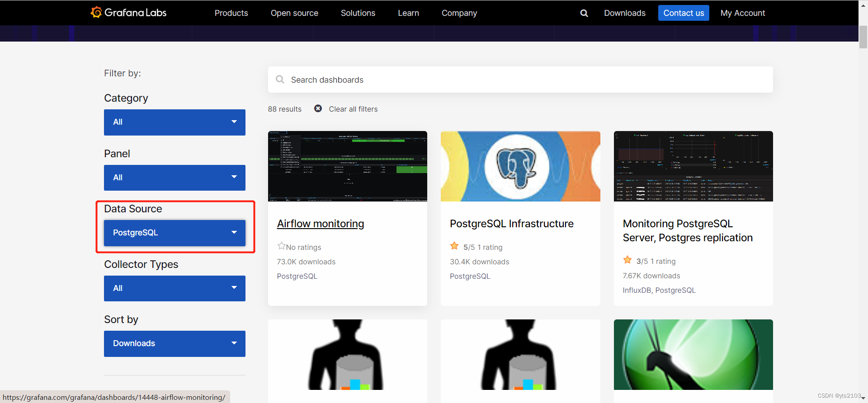Focus the Search dashboards input field
This screenshot has height=403, width=868.
pyautogui.click(x=520, y=80)
